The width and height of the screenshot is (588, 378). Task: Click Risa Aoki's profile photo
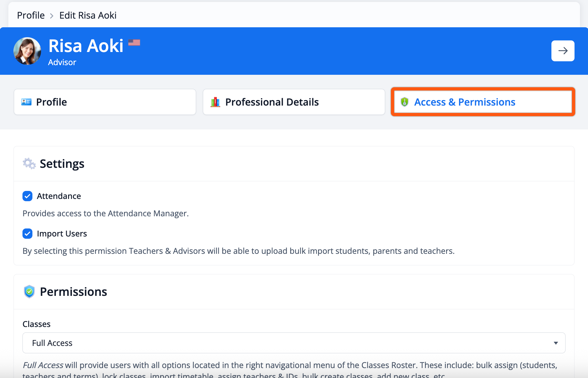click(27, 51)
